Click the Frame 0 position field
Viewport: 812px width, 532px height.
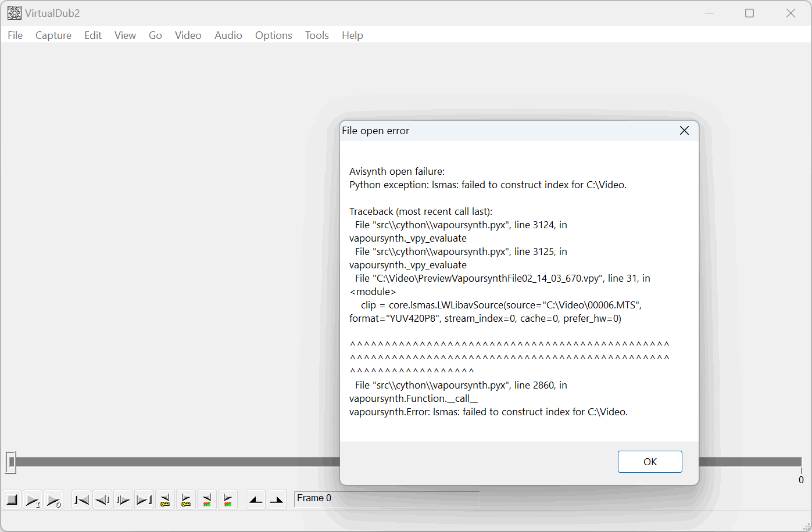pyautogui.click(x=387, y=498)
